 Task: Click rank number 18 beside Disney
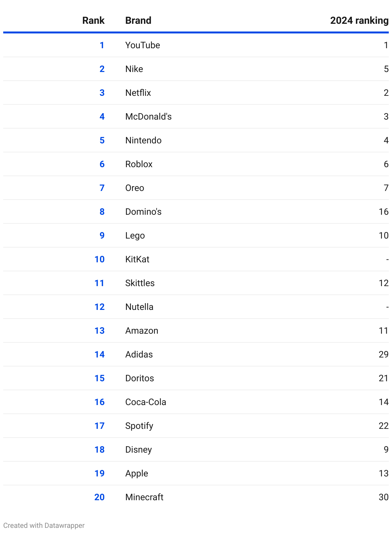(x=99, y=449)
